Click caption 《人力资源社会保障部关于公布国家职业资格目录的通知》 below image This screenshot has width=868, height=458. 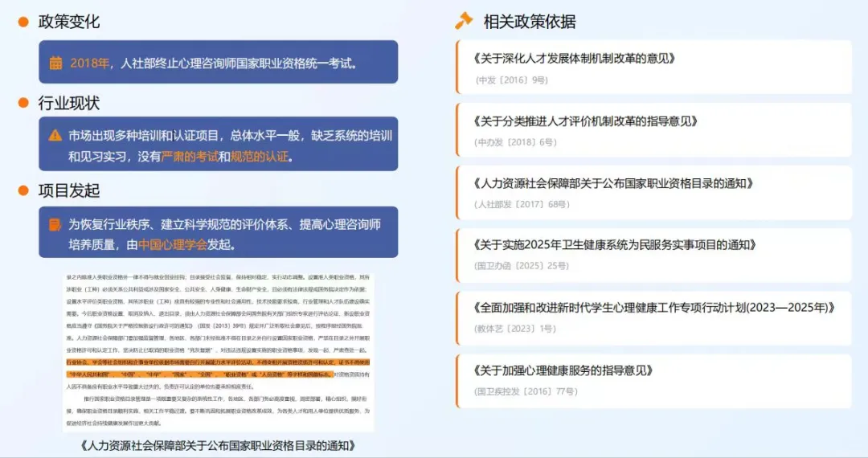pyautogui.click(x=218, y=445)
